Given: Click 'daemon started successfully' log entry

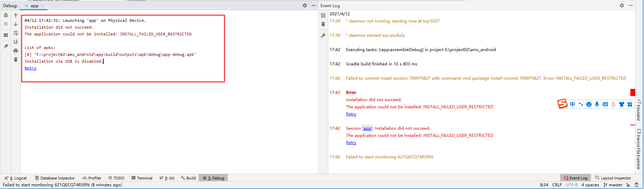Looking at the screenshot, I should 375,35.
